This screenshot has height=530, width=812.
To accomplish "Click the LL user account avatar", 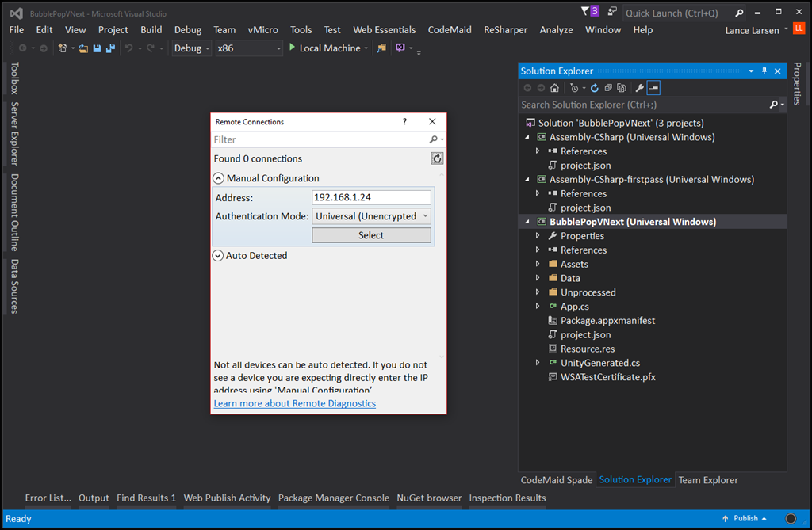I will click(x=799, y=29).
